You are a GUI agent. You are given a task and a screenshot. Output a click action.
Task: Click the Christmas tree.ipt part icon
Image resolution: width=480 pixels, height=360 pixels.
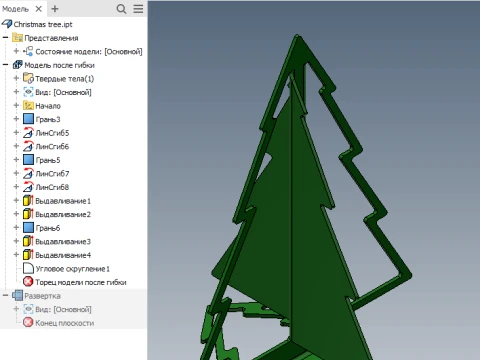7,24
